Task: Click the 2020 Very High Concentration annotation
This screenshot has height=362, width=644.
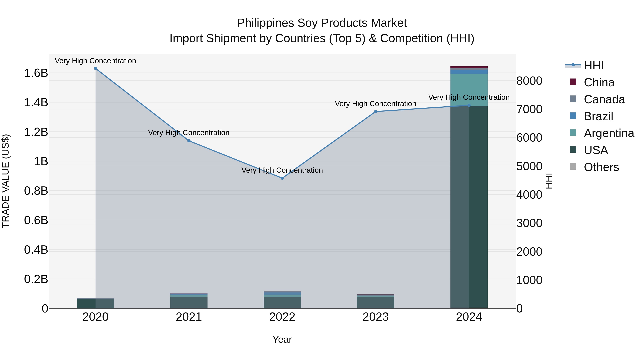Action: (96, 61)
